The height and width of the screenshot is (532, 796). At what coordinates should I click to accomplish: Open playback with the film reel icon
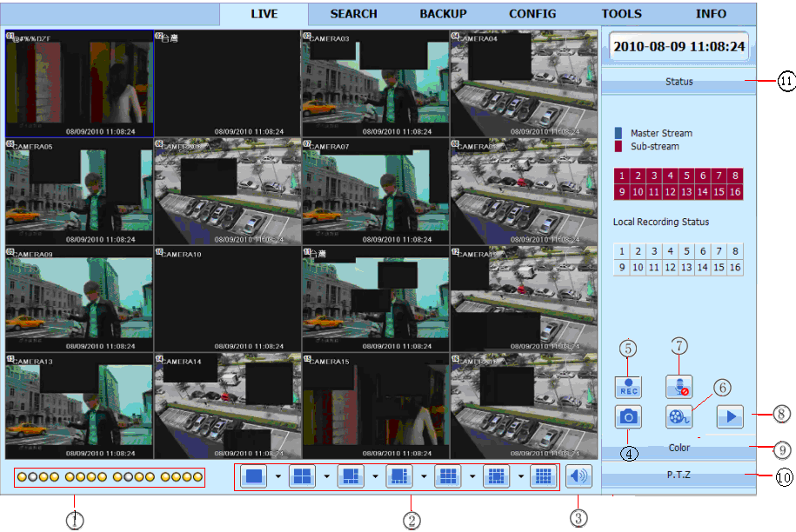[x=679, y=417]
